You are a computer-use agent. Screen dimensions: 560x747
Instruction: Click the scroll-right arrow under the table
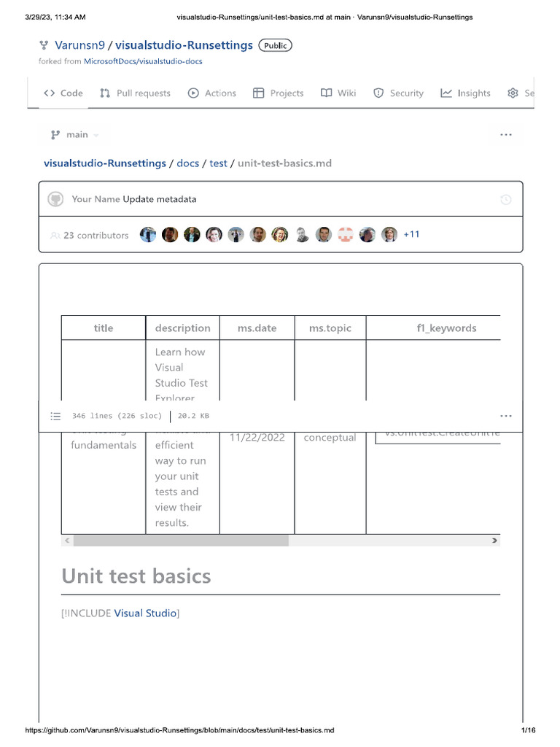coord(494,541)
